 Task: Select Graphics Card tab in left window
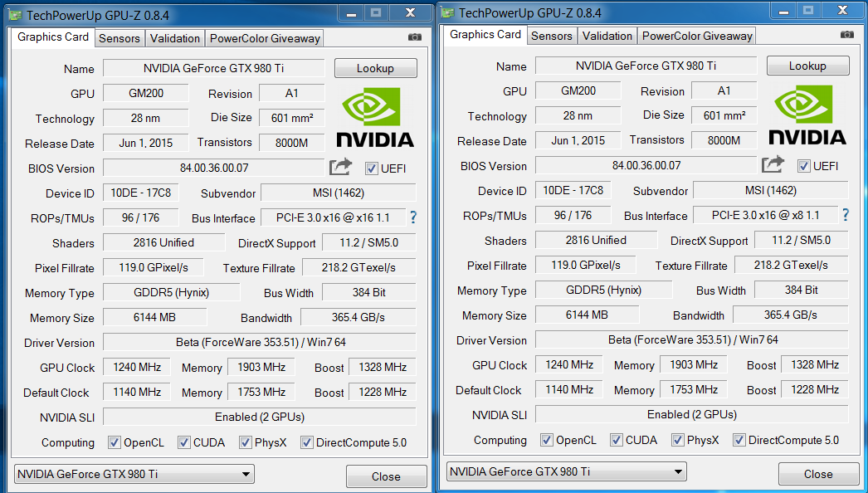click(x=52, y=37)
